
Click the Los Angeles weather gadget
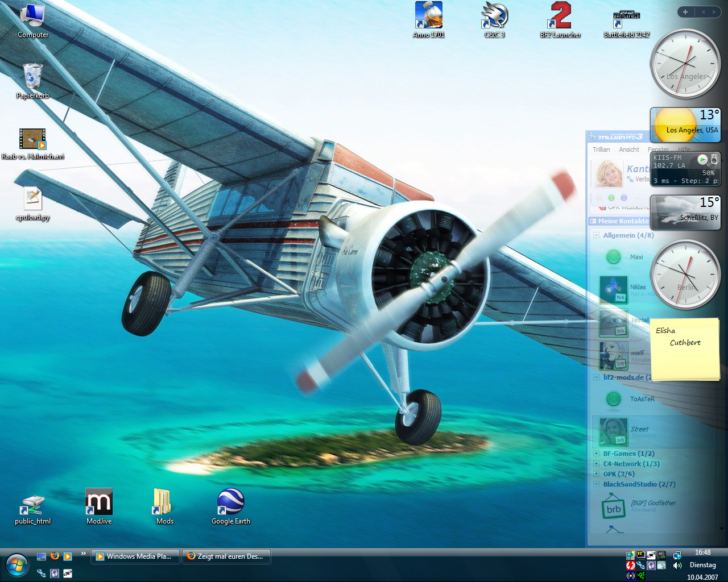click(x=685, y=124)
